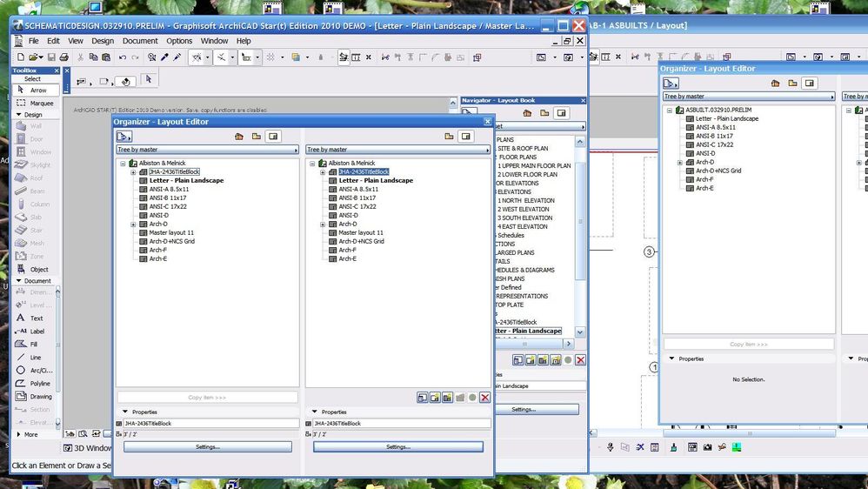Viewport: 868px width, 489px height.
Task: Collapse the Albiston & Melnick root in left tree
Action: 124,164
